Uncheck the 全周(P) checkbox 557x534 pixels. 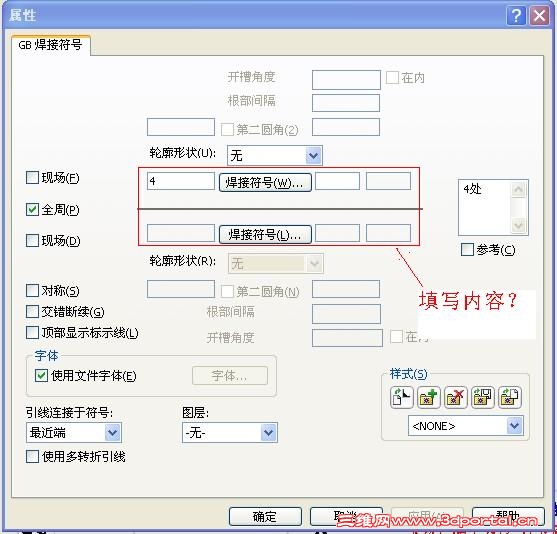pyautogui.click(x=32, y=209)
